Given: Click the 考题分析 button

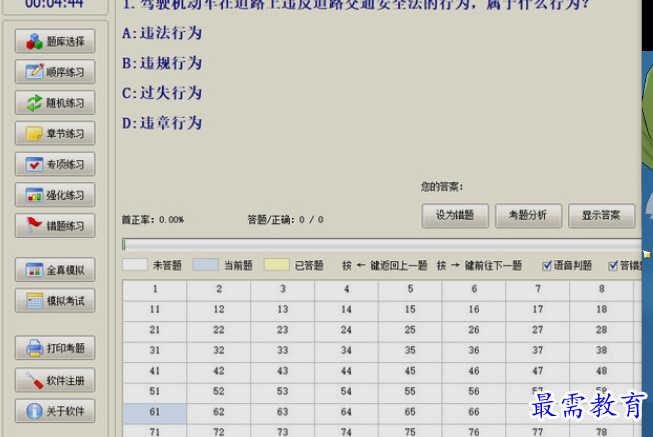Looking at the screenshot, I should (528, 215).
